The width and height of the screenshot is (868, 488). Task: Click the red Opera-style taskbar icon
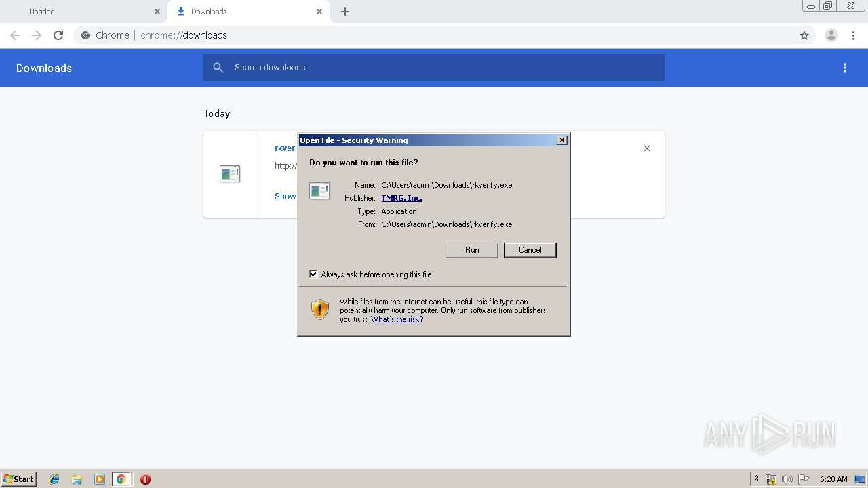pos(145,479)
